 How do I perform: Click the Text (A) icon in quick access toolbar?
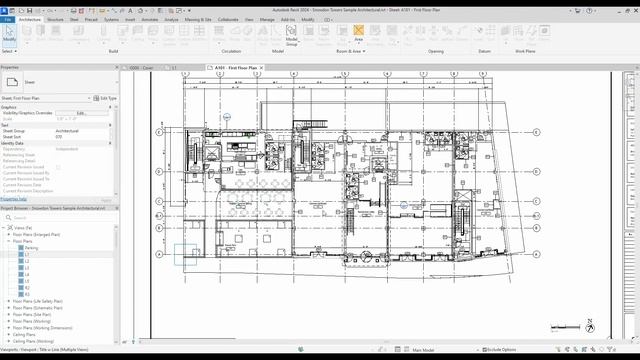click(130, 11)
